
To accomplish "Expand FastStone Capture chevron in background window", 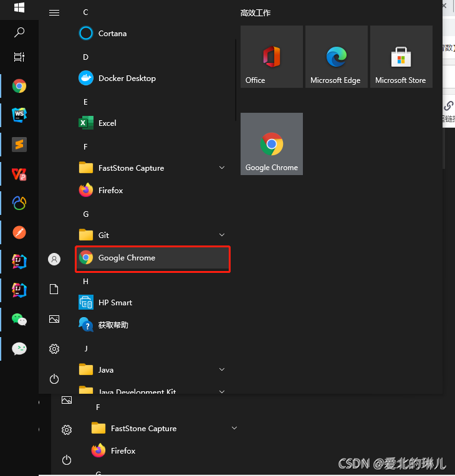I will [234, 428].
